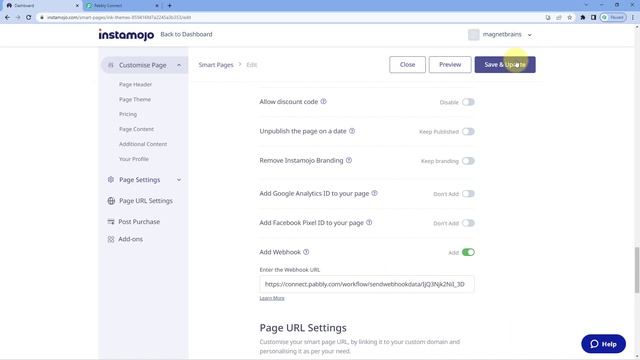Click the share icon in address bar
The image size is (640, 360).
(559, 18)
